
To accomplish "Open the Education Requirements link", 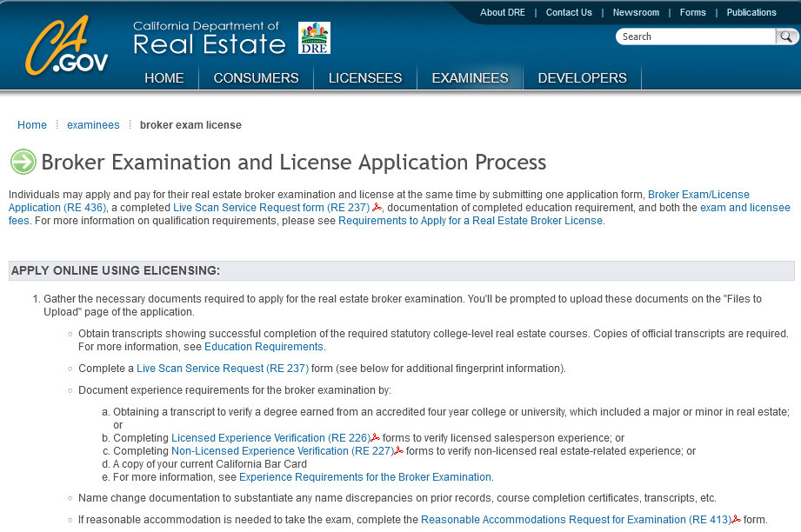I will [264, 346].
